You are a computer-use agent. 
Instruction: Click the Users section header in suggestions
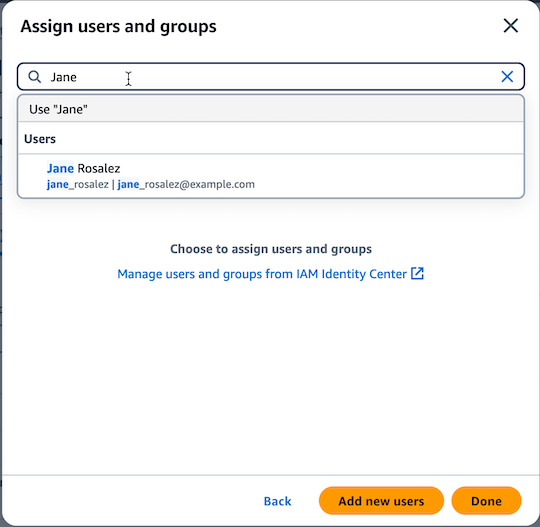[40, 139]
